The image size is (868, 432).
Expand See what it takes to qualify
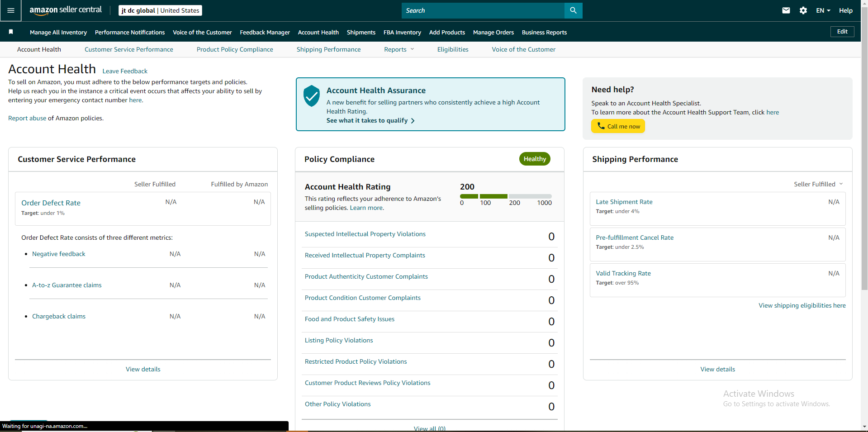click(370, 120)
